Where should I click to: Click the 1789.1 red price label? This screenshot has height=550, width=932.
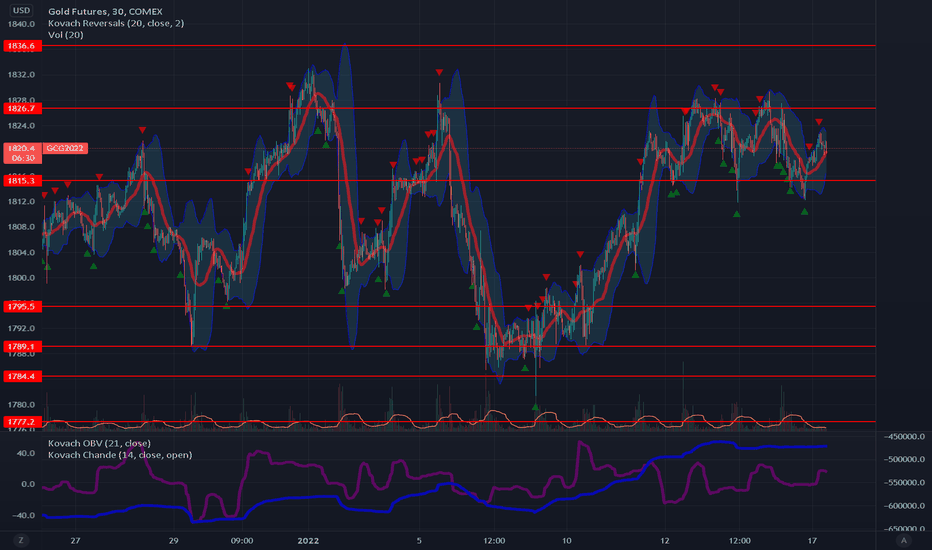23,346
